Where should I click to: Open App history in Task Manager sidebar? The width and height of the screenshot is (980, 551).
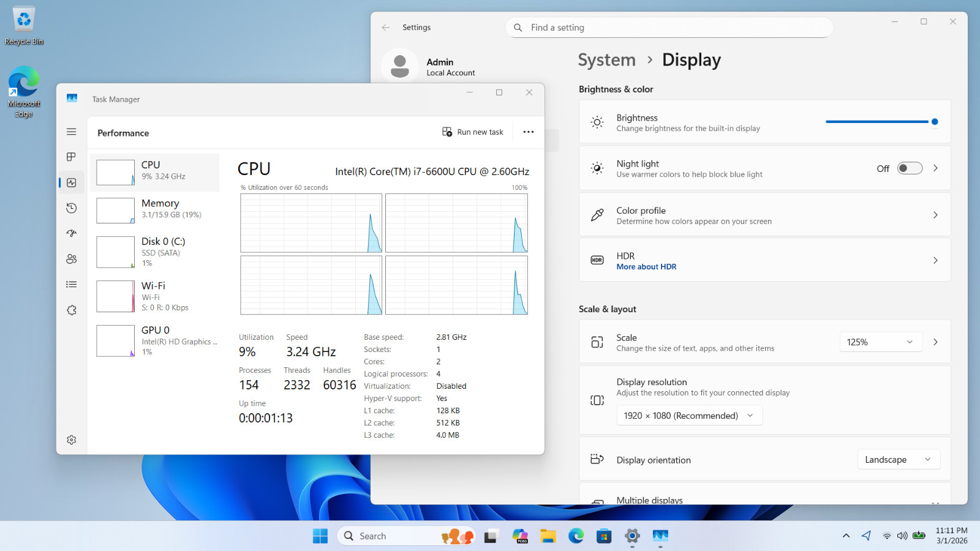click(72, 208)
